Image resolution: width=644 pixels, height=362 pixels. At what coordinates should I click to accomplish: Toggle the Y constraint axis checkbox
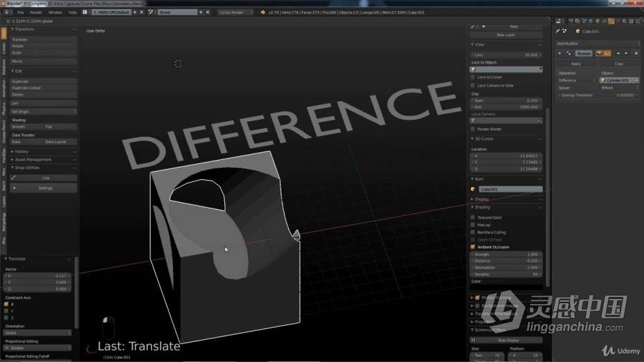(x=6, y=311)
